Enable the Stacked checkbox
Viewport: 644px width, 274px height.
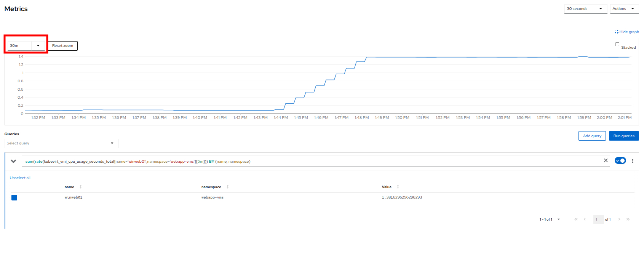click(617, 44)
